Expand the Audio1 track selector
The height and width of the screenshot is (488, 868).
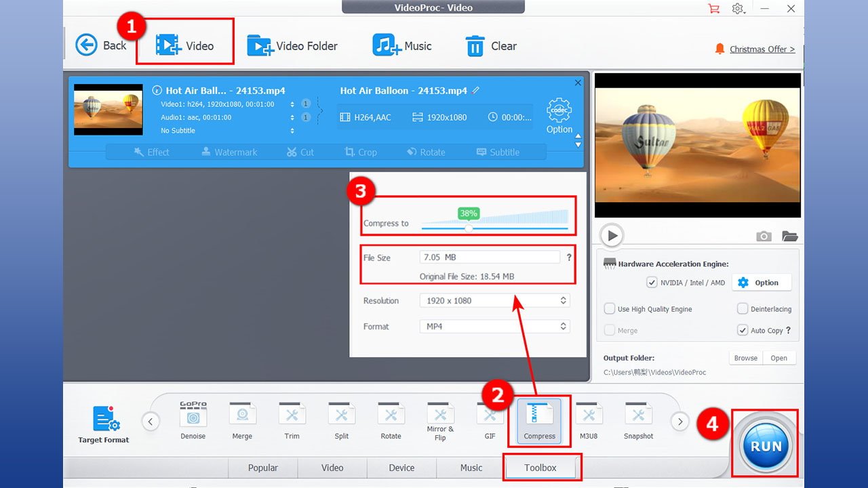tap(292, 117)
